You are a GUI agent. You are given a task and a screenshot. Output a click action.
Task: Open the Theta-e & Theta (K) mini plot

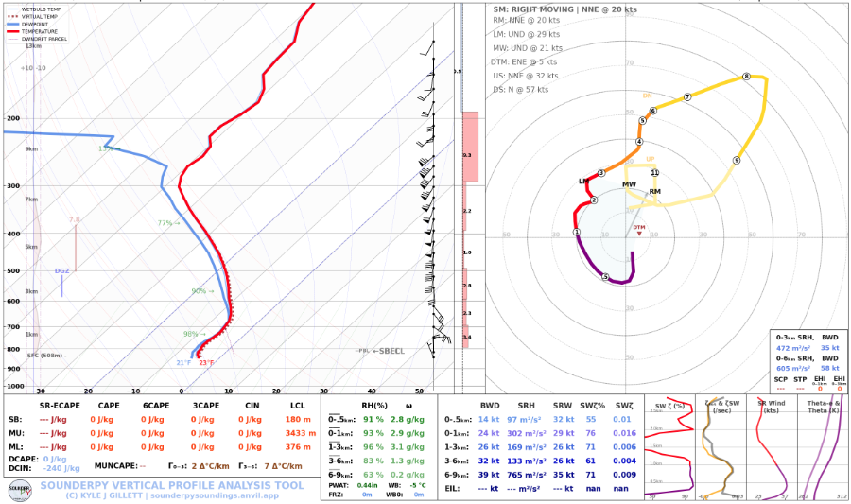pyautogui.click(x=823, y=447)
